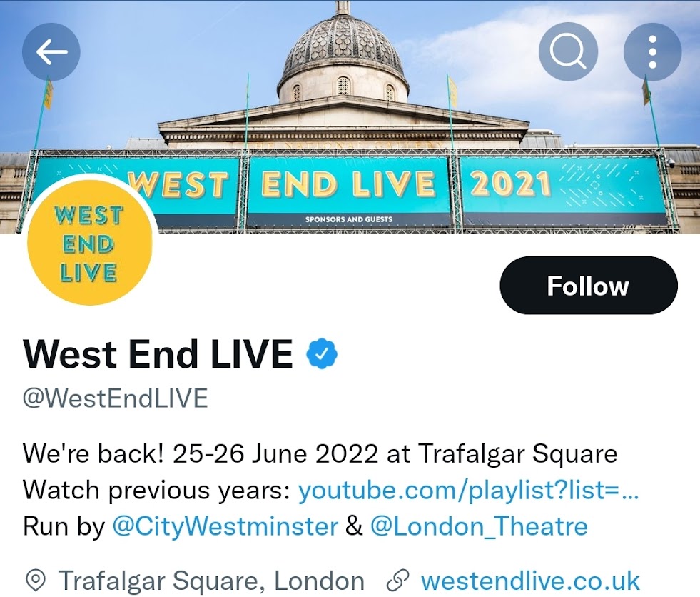Tap the website link chain icon
The height and width of the screenshot is (597, 700).
point(397,581)
